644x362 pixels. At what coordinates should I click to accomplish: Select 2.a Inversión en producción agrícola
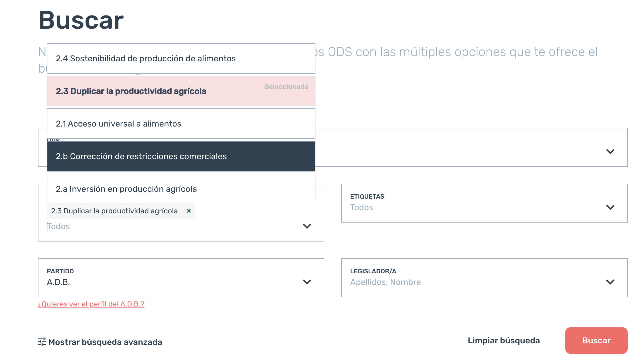click(181, 188)
